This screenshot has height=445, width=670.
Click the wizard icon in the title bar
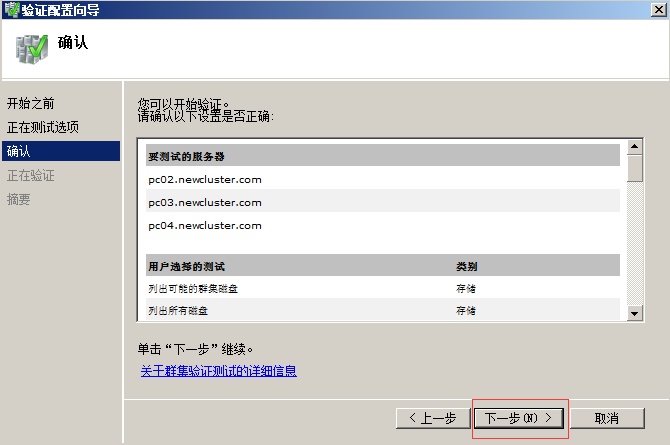[x=11, y=10]
